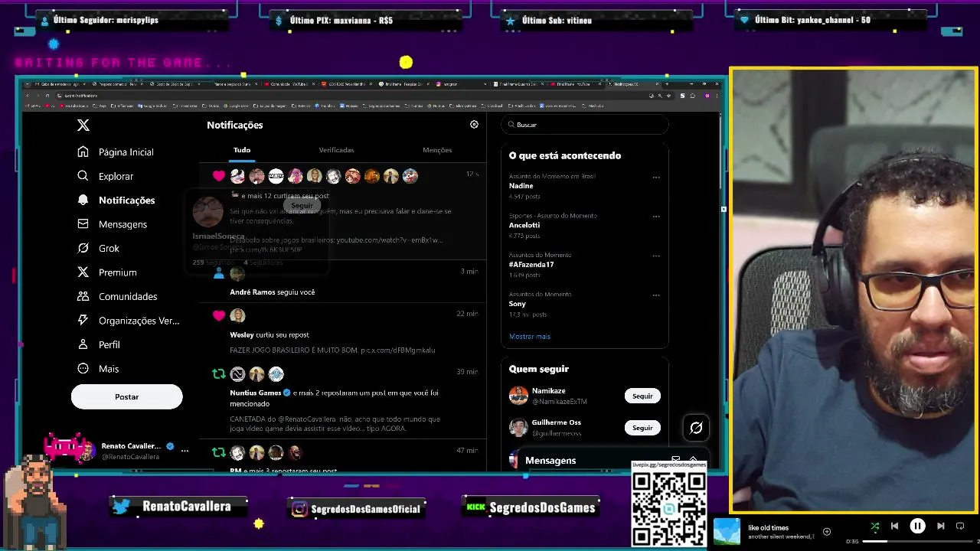Go to Página Inicial

click(116, 152)
